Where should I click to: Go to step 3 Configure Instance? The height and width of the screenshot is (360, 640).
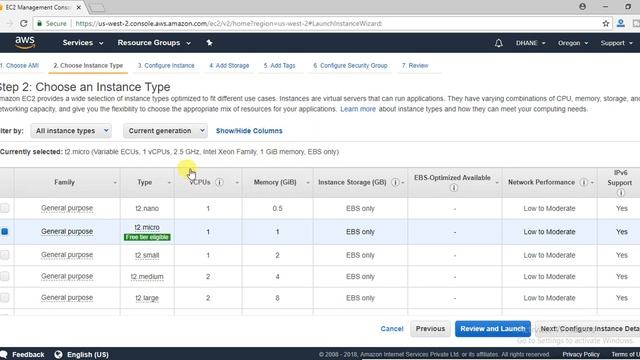tap(166, 65)
